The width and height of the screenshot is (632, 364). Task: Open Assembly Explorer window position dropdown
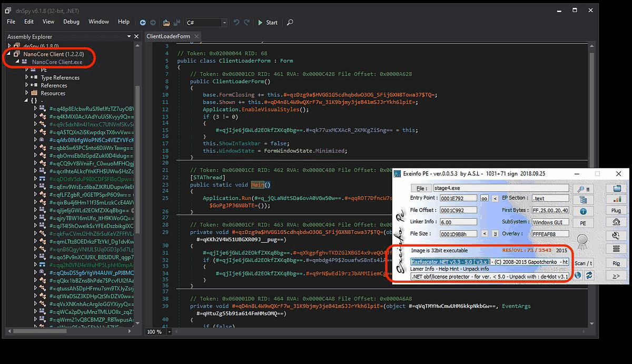point(129,37)
